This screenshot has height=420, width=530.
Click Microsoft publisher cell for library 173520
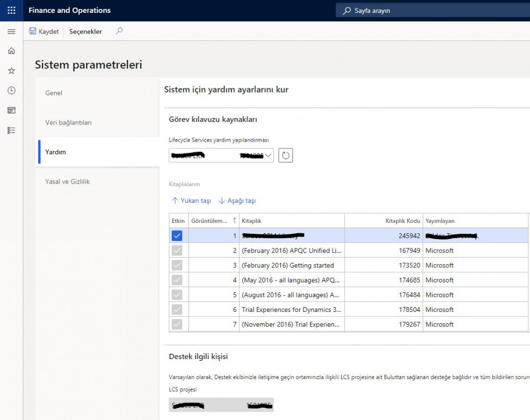[x=475, y=265]
